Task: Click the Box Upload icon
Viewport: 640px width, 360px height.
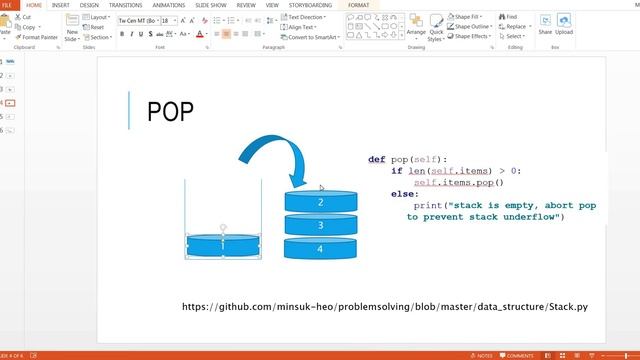Action: [564, 24]
